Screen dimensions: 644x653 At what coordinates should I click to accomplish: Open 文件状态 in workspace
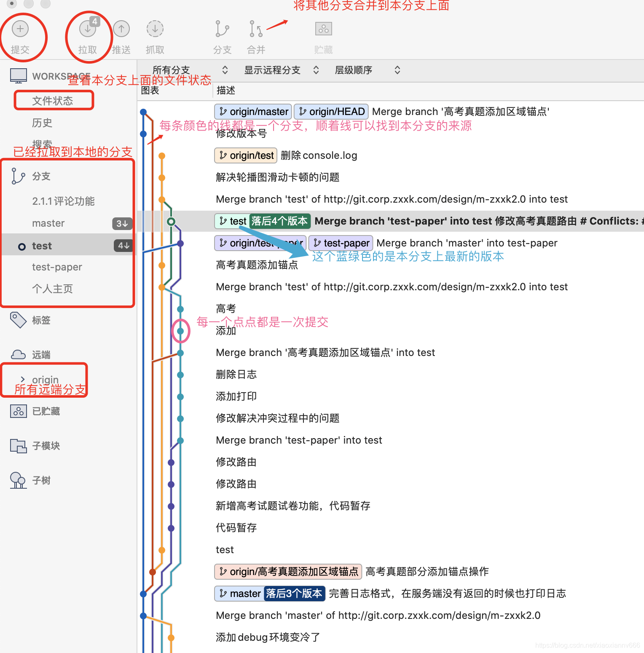(53, 101)
